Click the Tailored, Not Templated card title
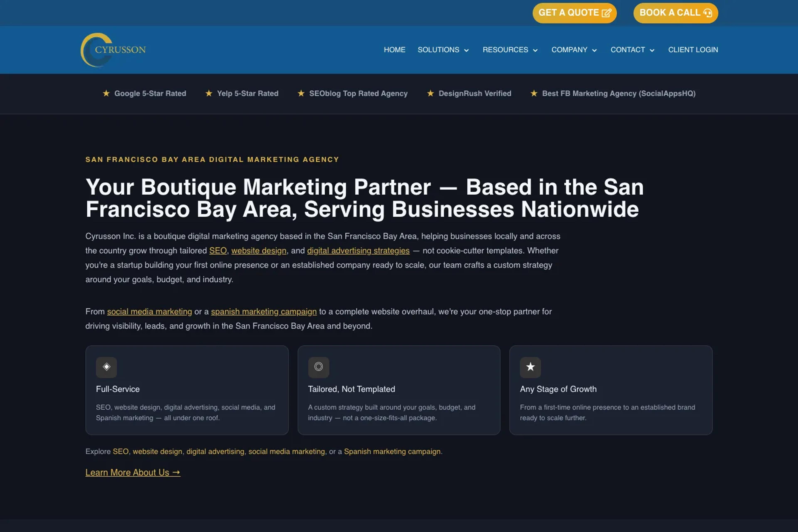 [351, 389]
